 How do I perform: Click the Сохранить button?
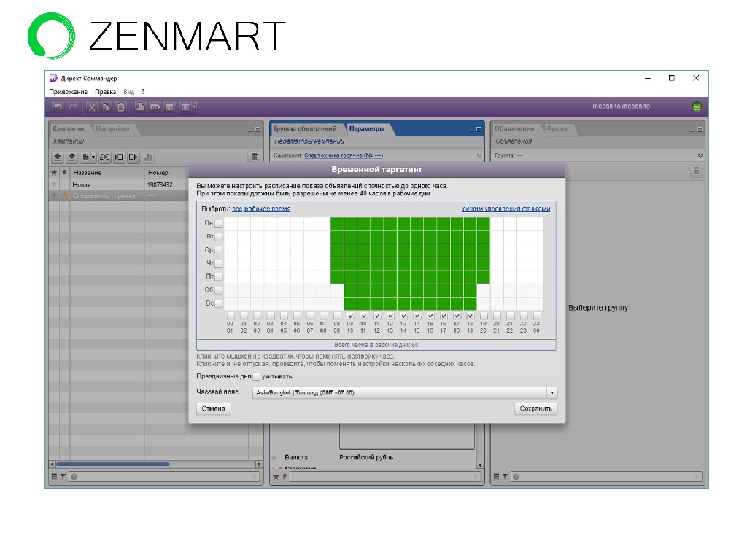coord(535,408)
